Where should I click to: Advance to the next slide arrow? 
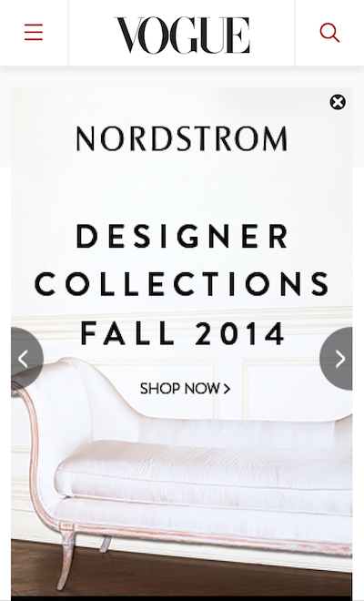[337, 359]
